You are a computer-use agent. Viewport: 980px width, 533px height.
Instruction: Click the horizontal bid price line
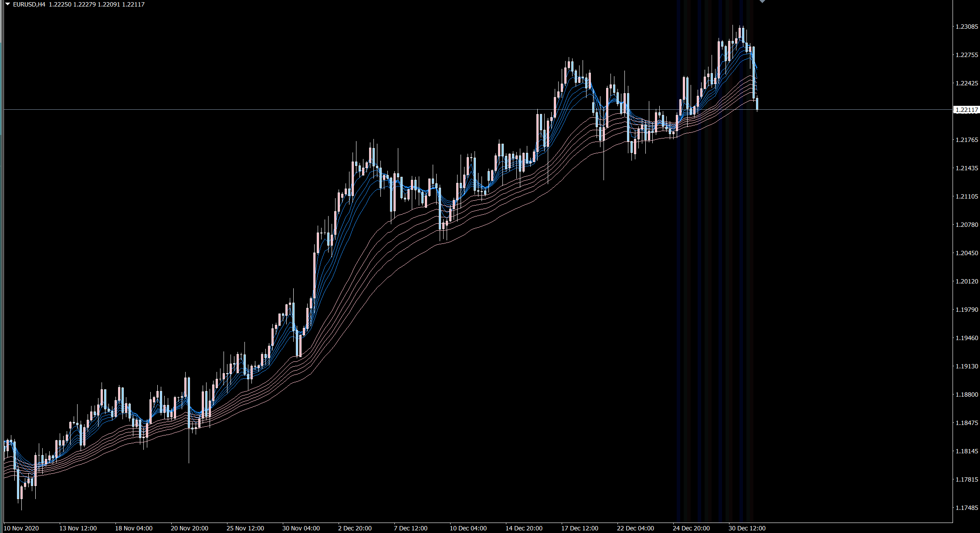point(436,109)
